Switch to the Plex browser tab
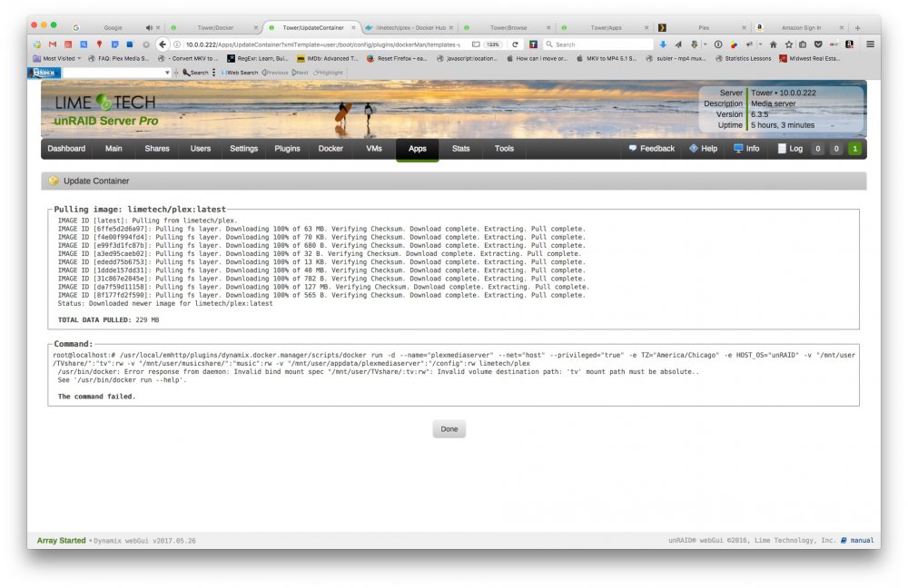Screen dimensions: 908x588 [x=704, y=27]
